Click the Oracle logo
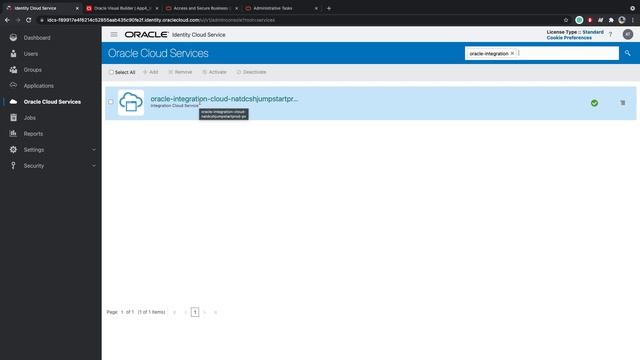This screenshot has height=360, width=640. pyautogui.click(x=147, y=35)
